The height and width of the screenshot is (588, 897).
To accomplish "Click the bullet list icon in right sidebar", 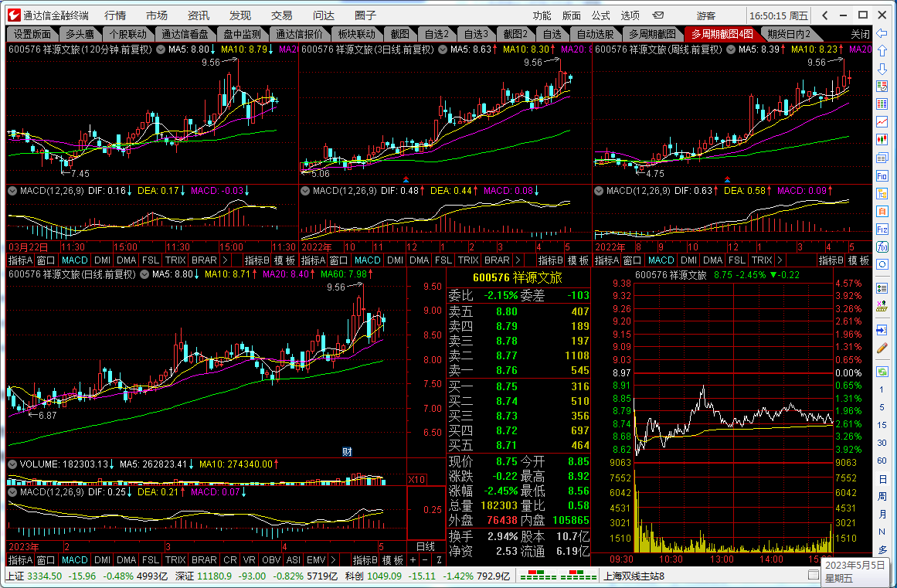I will point(882,289).
